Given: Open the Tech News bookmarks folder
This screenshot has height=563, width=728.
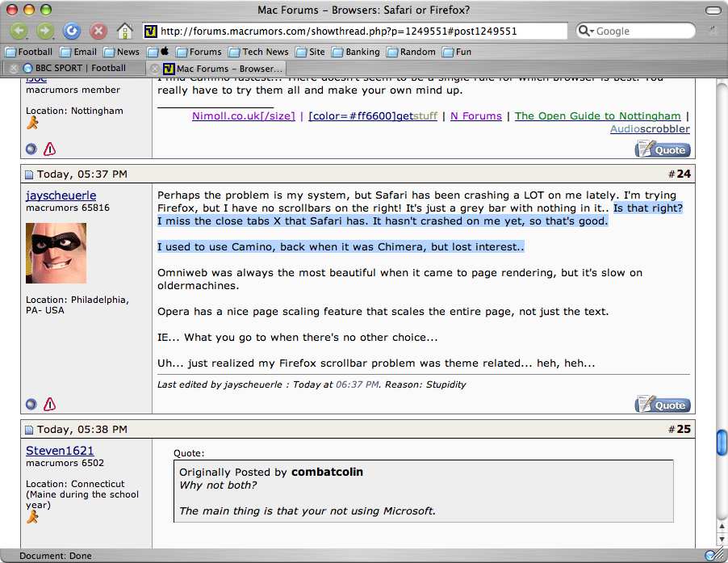Looking at the screenshot, I should click(258, 52).
